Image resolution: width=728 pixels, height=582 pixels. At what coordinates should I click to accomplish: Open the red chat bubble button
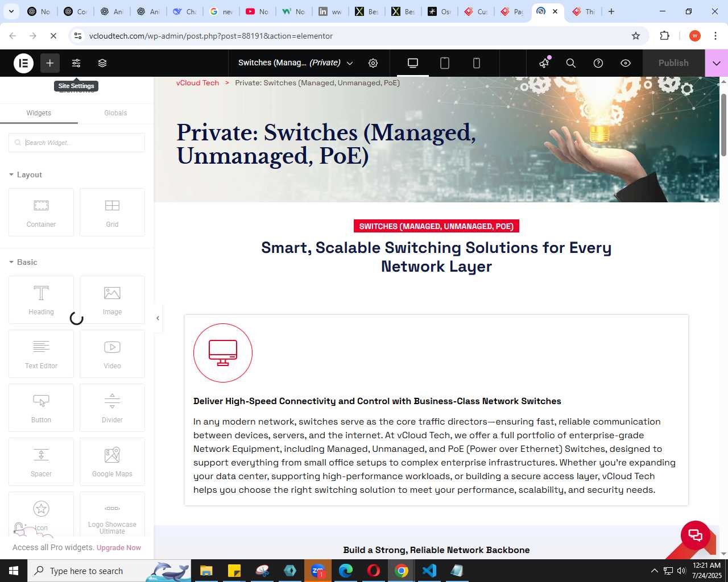(x=696, y=535)
